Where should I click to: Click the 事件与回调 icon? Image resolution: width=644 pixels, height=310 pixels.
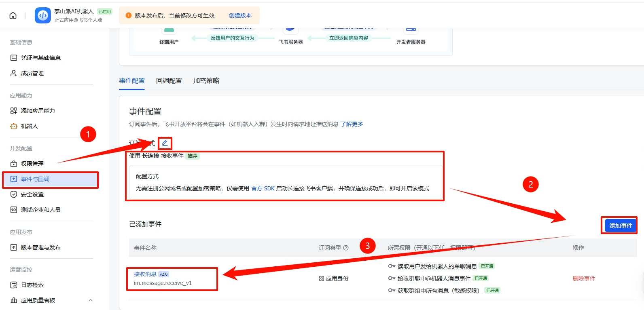(14, 179)
